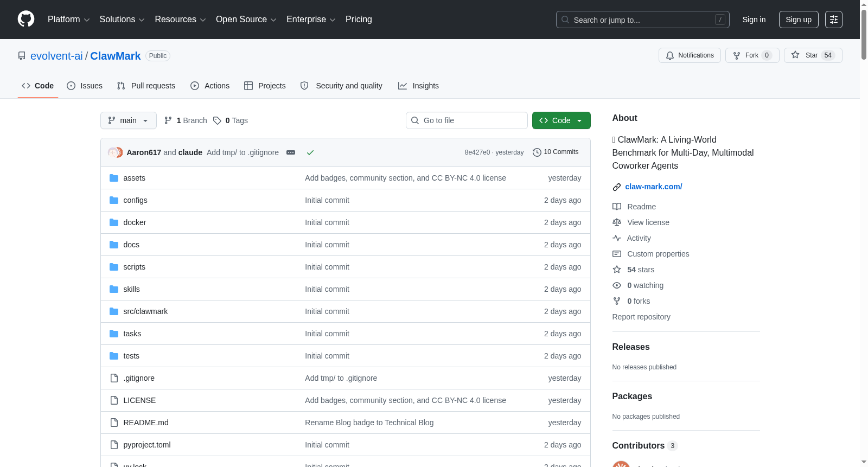The image size is (868, 467).
Task: Expand the Enterprise dropdown
Action: [x=311, y=20]
